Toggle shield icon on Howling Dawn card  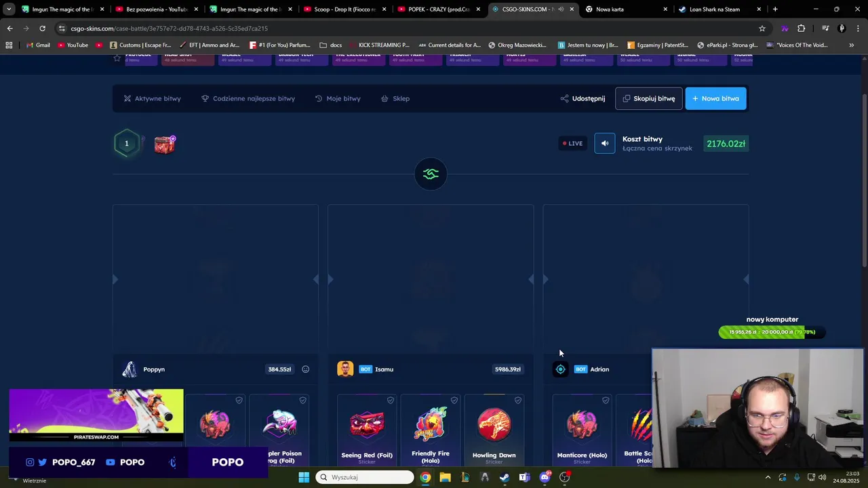[518, 401]
